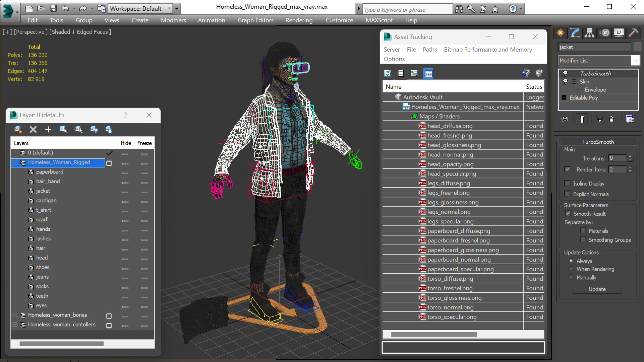Click the TurboSmooth Update button
Viewport: 644px width, 362px height.
point(597,289)
